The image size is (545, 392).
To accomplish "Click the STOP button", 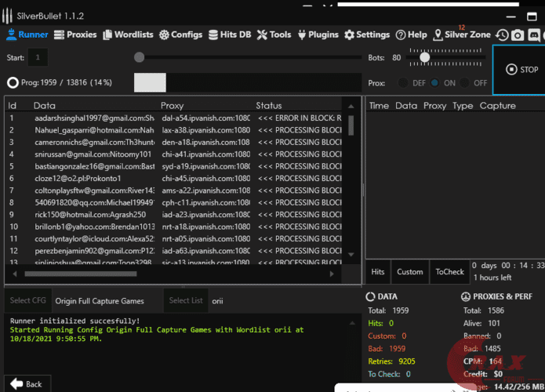I will [x=519, y=70].
